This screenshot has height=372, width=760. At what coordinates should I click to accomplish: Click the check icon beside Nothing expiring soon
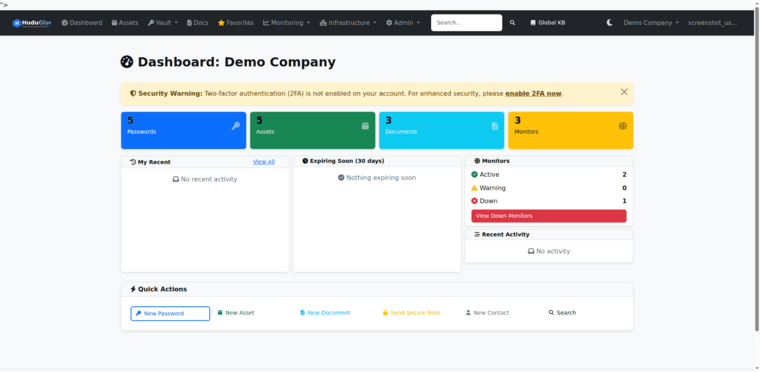click(341, 178)
